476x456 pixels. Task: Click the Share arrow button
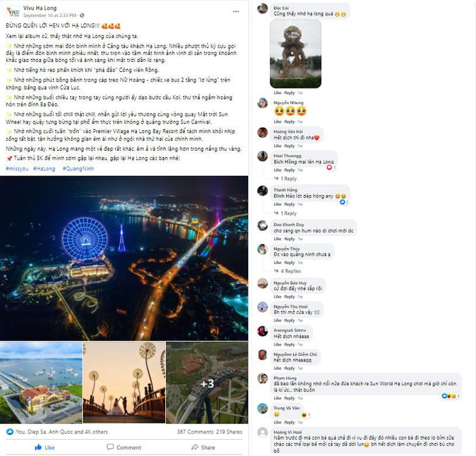pyautogui.click(x=203, y=447)
